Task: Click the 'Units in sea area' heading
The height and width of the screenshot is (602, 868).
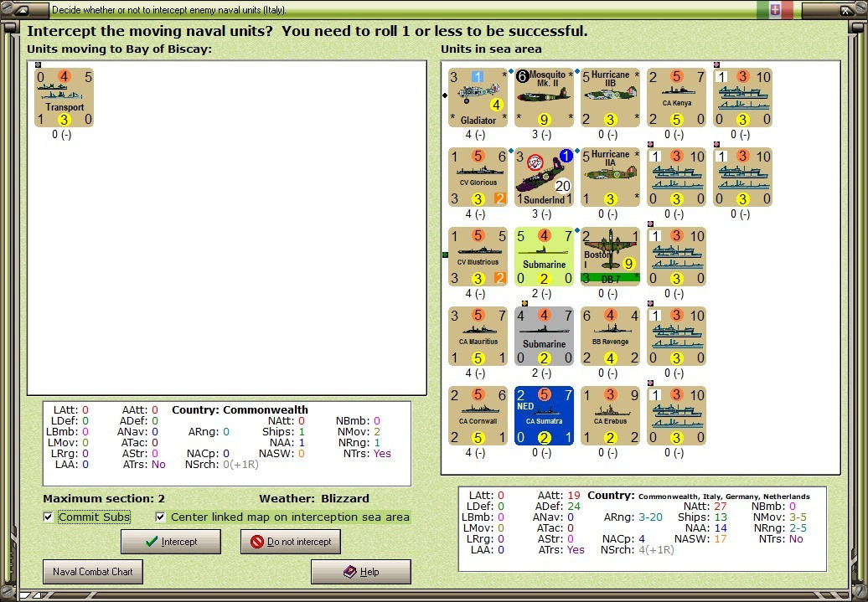Action: (491, 49)
